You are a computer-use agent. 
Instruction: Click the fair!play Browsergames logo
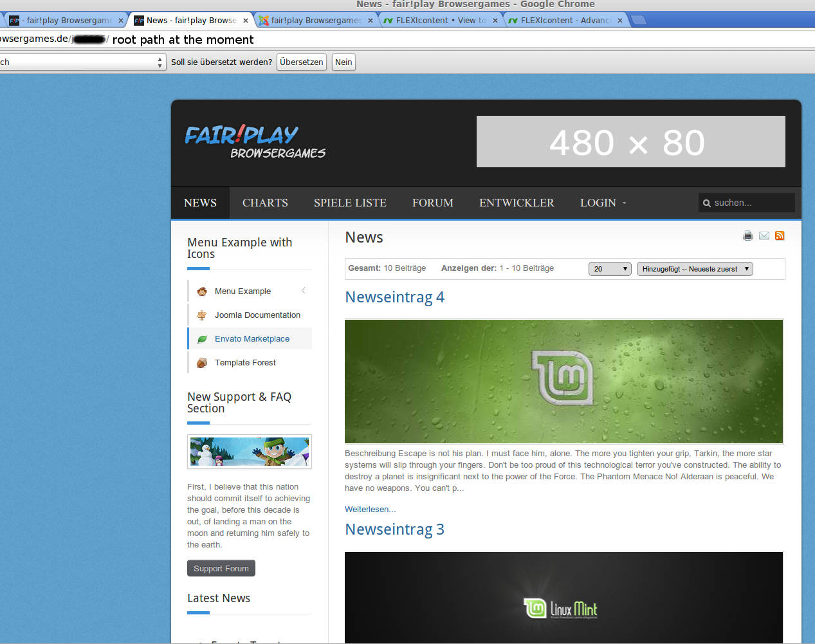coord(255,142)
